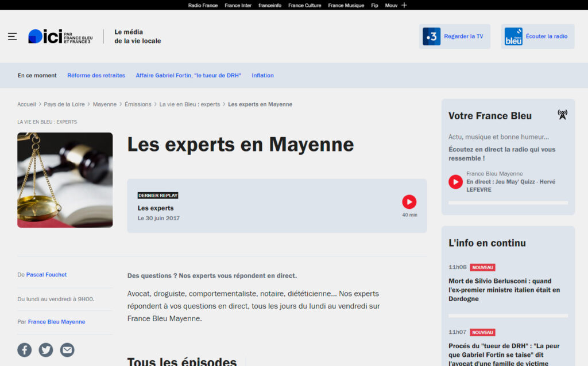
Task: Open France Musique in top bar
Action: coord(346,5)
